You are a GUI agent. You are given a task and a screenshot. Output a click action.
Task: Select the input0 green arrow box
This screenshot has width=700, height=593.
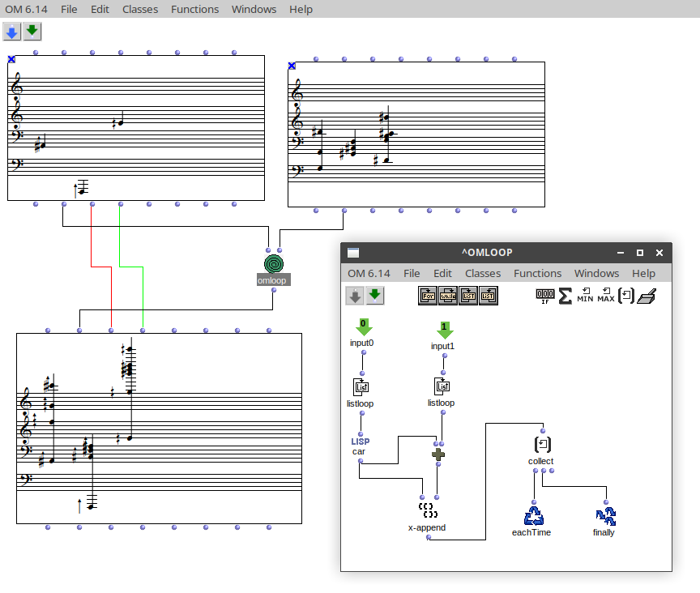click(x=364, y=327)
